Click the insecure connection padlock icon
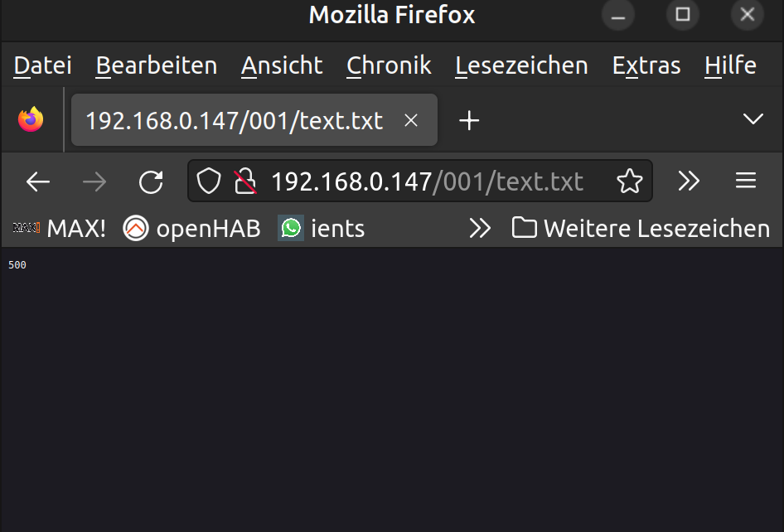Screen dimensions: 784x532 tap(244, 181)
